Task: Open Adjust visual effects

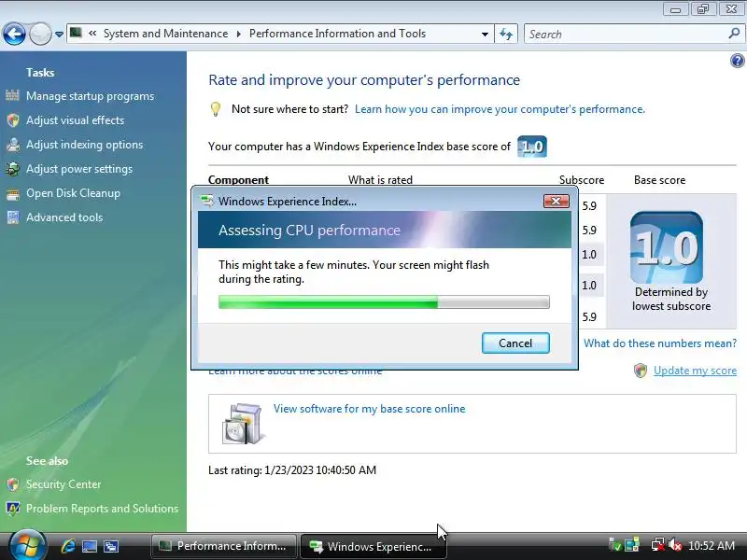Action: 75,120
